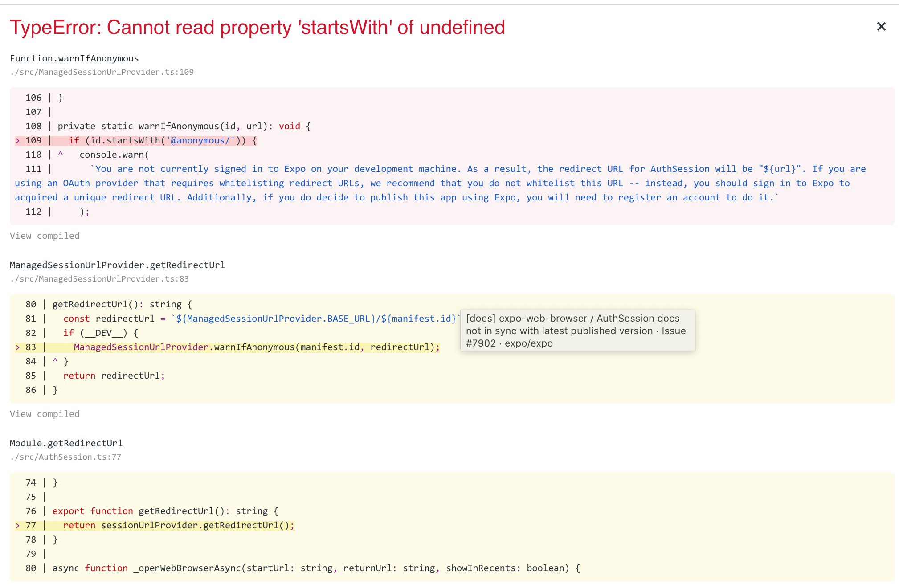Click the TypeError heading text
899x588 pixels.
257,28
